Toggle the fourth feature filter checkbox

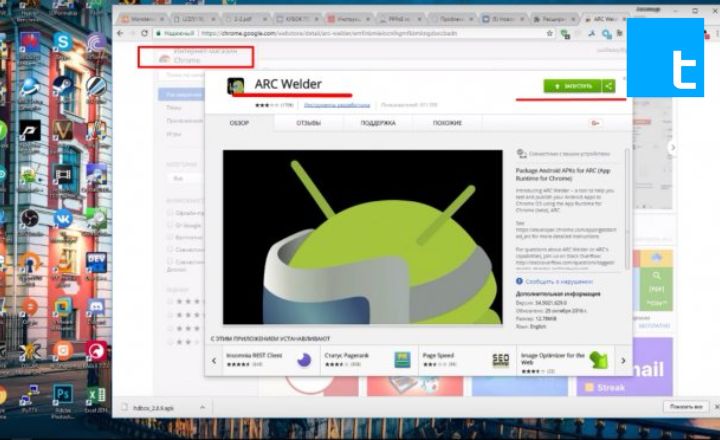(169, 249)
